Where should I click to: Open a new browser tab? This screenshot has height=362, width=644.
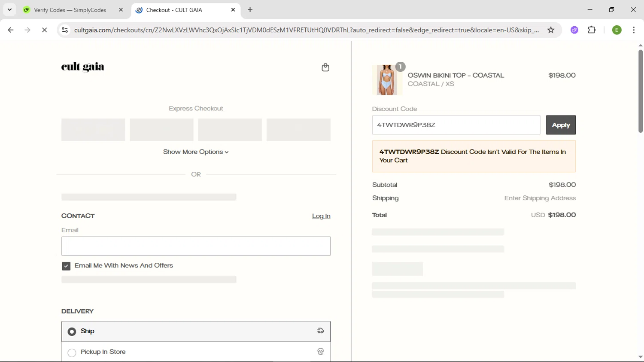coord(250,10)
